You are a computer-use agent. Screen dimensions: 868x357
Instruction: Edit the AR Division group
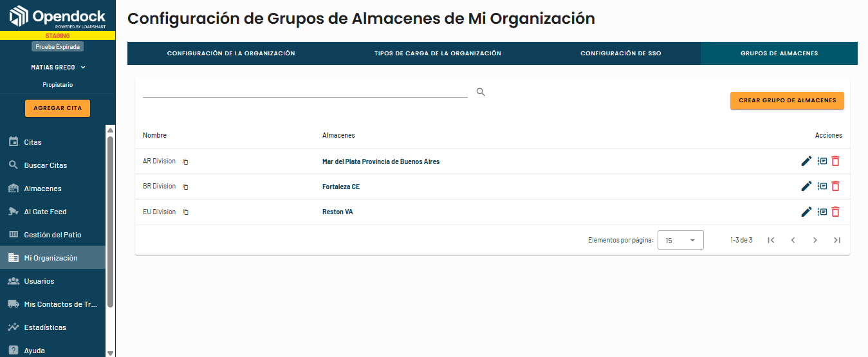click(x=806, y=161)
